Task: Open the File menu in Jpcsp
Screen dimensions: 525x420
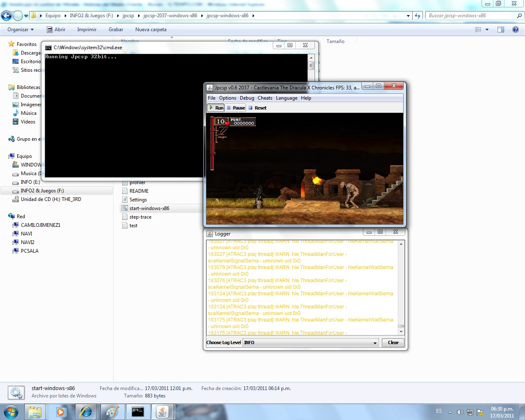Action: [x=212, y=98]
